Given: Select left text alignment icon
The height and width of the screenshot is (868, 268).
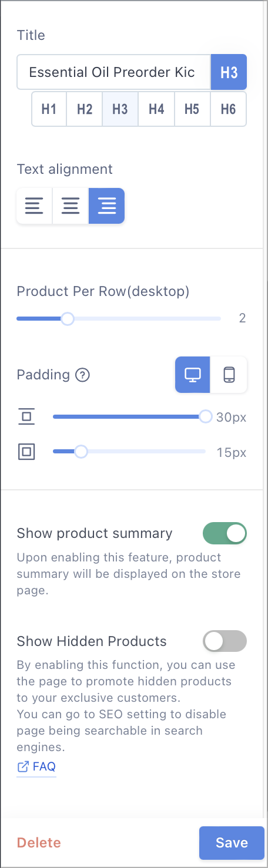Looking at the screenshot, I should tap(34, 206).
